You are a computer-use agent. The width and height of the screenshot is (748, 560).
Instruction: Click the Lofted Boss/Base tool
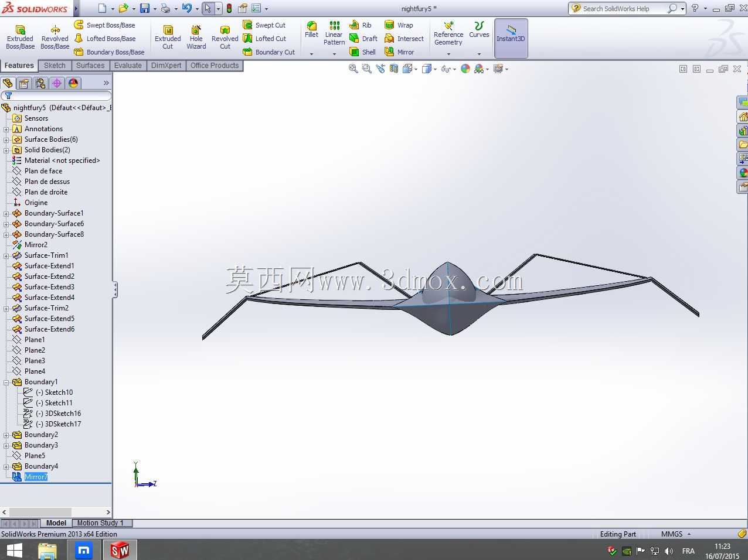[104, 38]
